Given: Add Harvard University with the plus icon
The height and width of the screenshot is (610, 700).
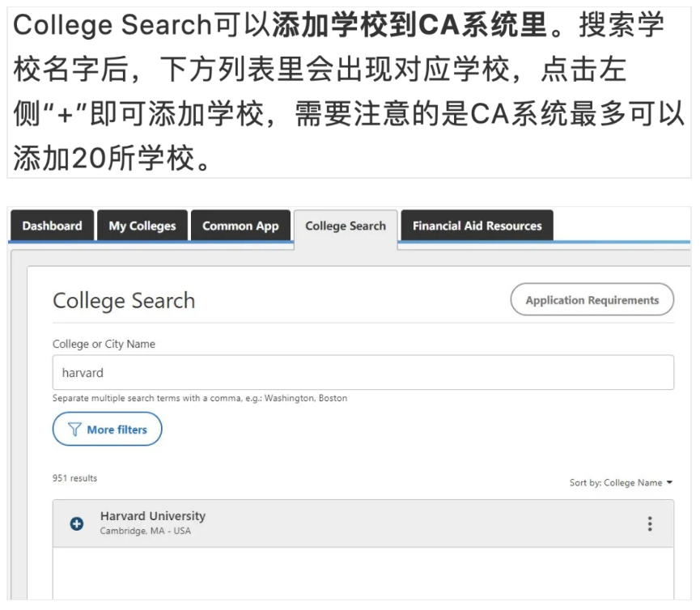Looking at the screenshot, I should (x=77, y=523).
